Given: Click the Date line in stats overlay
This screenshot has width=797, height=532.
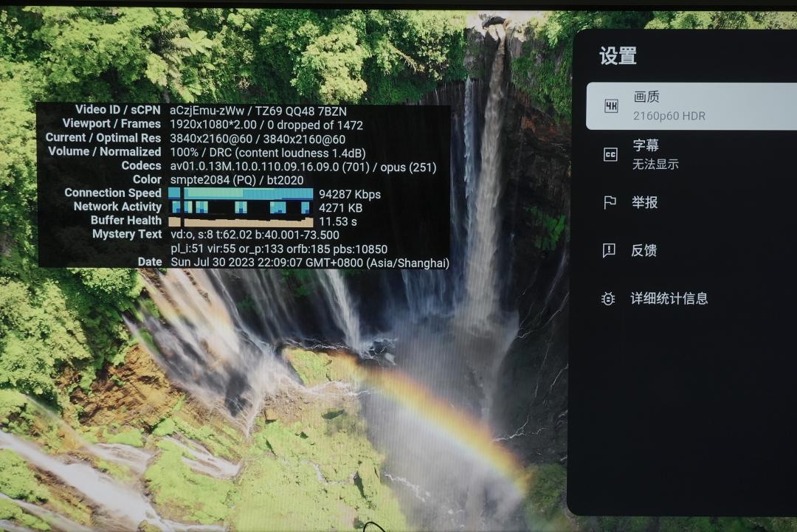Looking at the screenshot, I should tap(310, 263).
